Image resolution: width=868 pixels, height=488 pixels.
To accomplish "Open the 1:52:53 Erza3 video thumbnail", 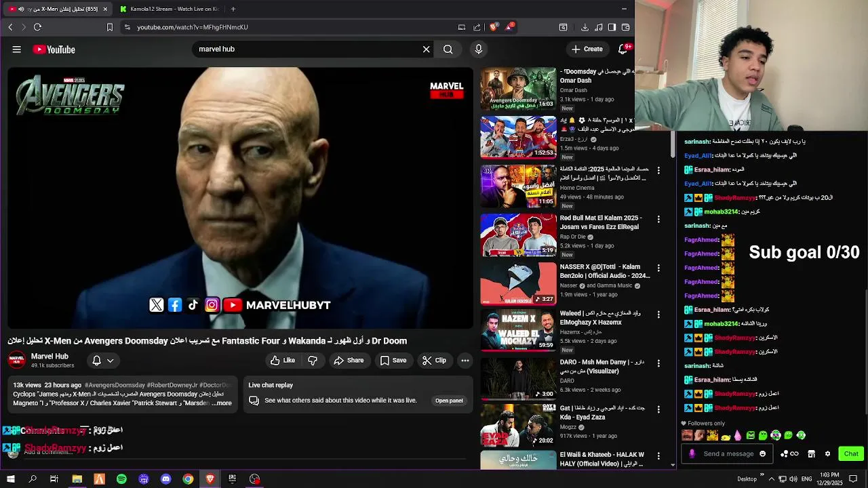I will pos(518,138).
